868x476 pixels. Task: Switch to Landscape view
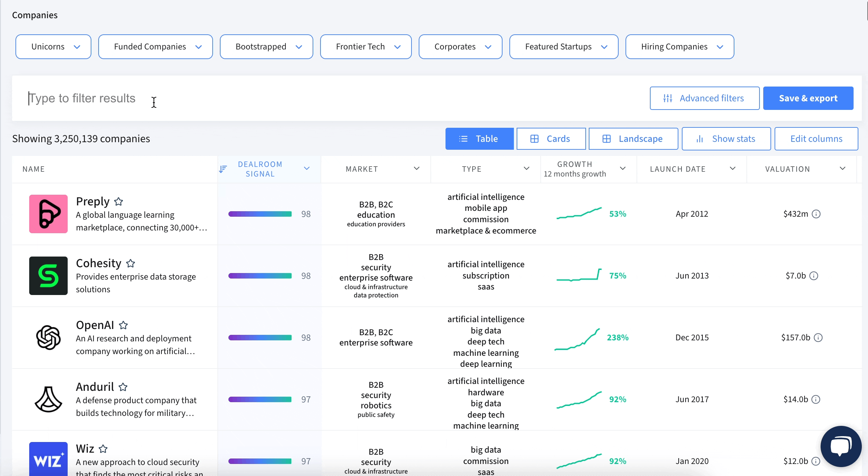[x=633, y=139]
